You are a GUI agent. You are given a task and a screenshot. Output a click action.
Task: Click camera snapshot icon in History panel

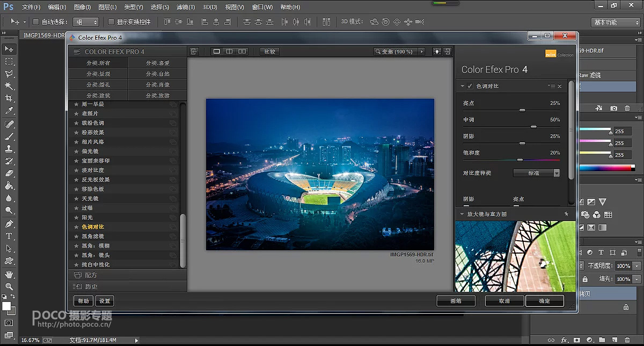point(614,108)
